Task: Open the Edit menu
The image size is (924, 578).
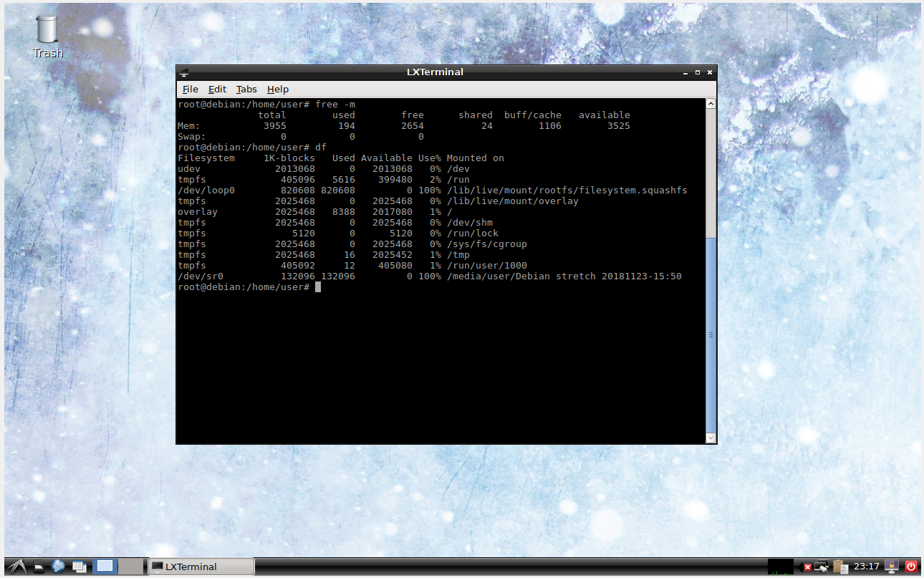Action: [217, 90]
